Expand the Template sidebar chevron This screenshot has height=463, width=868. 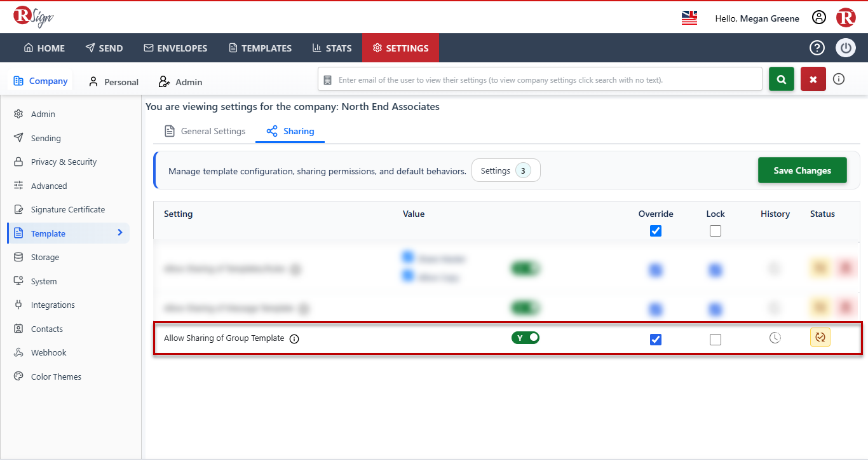click(120, 233)
